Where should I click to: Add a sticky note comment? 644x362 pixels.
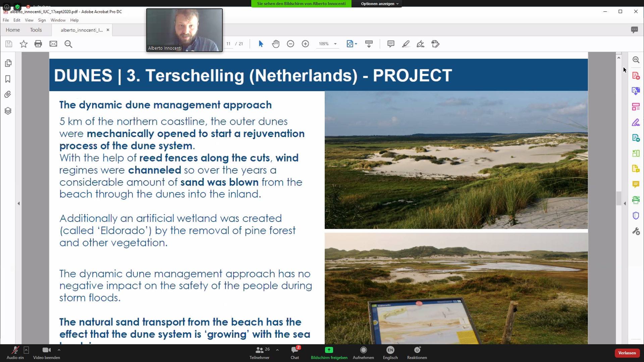coord(390,44)
